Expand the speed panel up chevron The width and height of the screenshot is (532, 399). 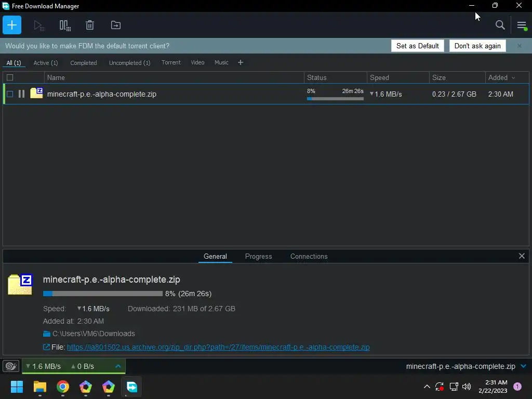pyautogui.click(x=118, y=366)
